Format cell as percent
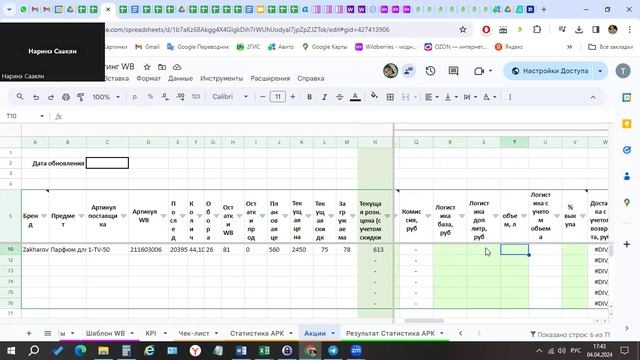This screenshot has height=360, width=640. tap(150, 97)
